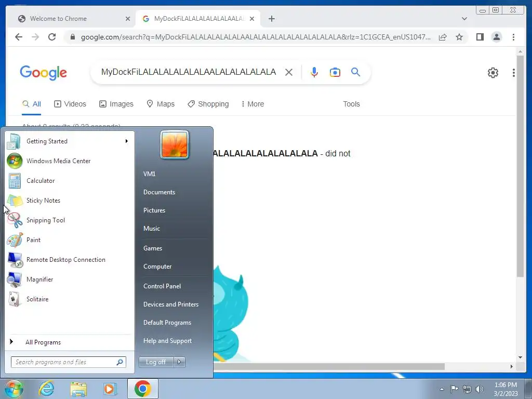Click the network tray icon
Image resolution: width=532 pixels, height=399 pixels.
(467, 389)
